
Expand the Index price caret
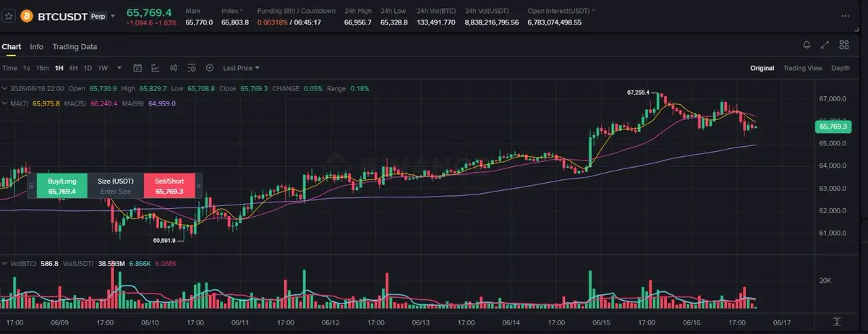click(241, 11)
